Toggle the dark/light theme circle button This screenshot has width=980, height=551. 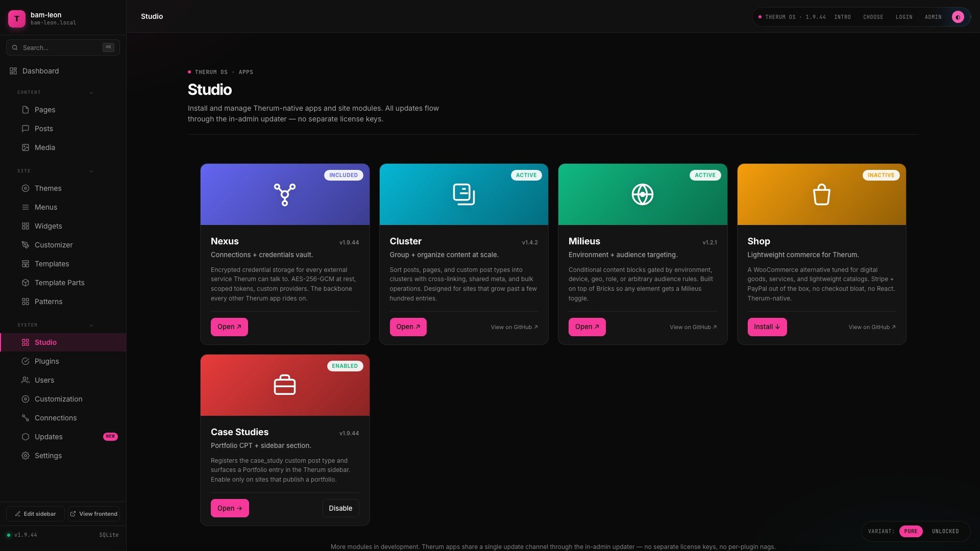(958, 17)
